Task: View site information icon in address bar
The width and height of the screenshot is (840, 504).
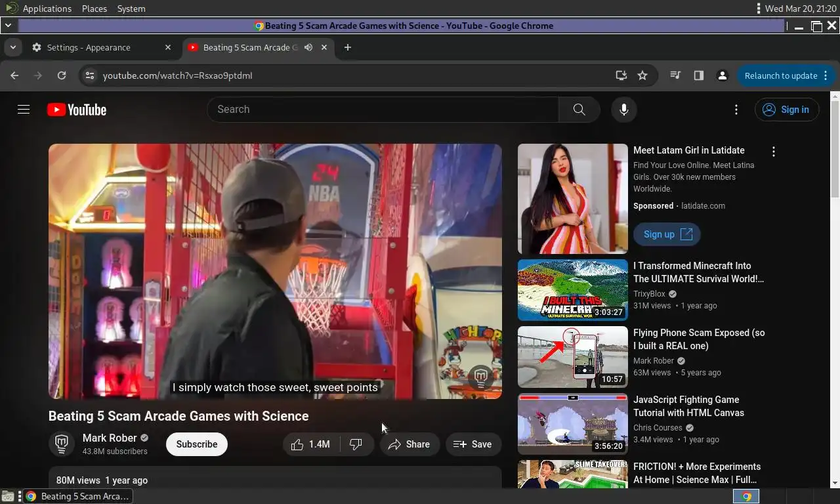Action: 90,75
